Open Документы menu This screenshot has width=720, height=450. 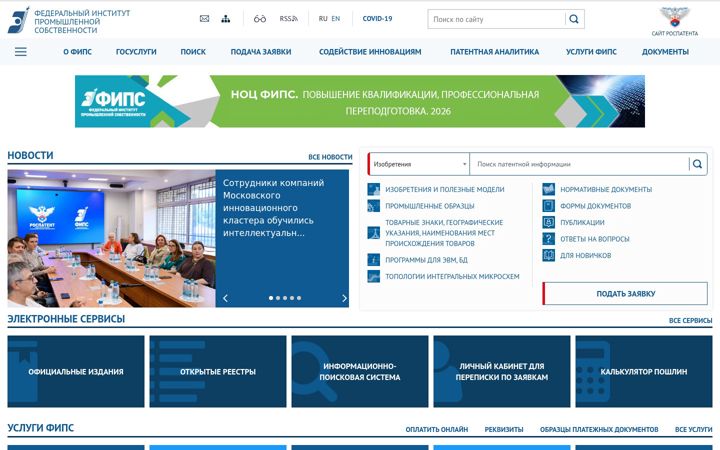[x=665, y=52]
